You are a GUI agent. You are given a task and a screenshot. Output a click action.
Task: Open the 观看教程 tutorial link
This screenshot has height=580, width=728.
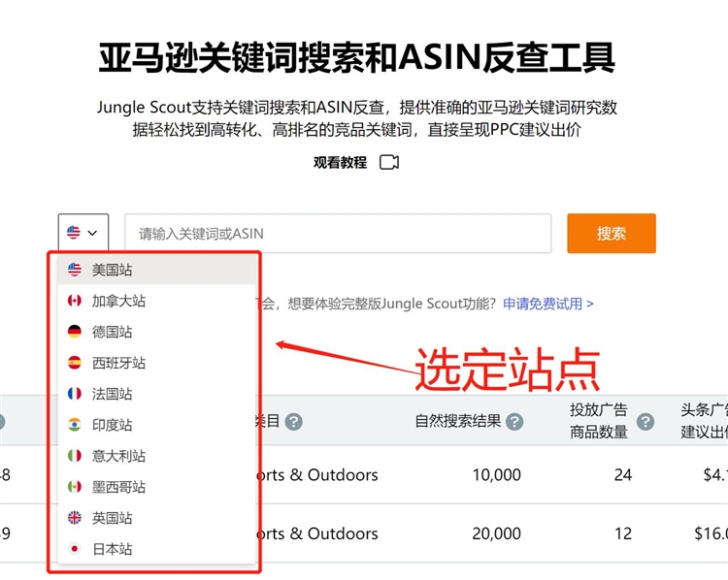point(340,162)
